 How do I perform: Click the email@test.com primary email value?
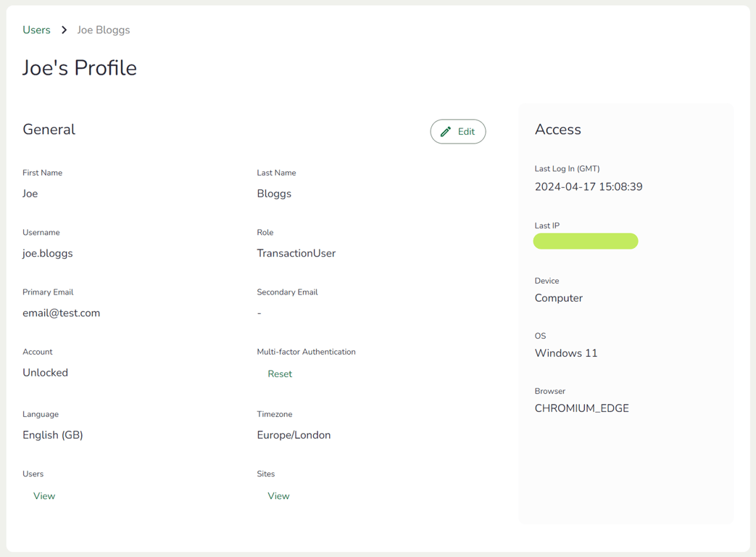pyautogui.click(x=62, y=313)
